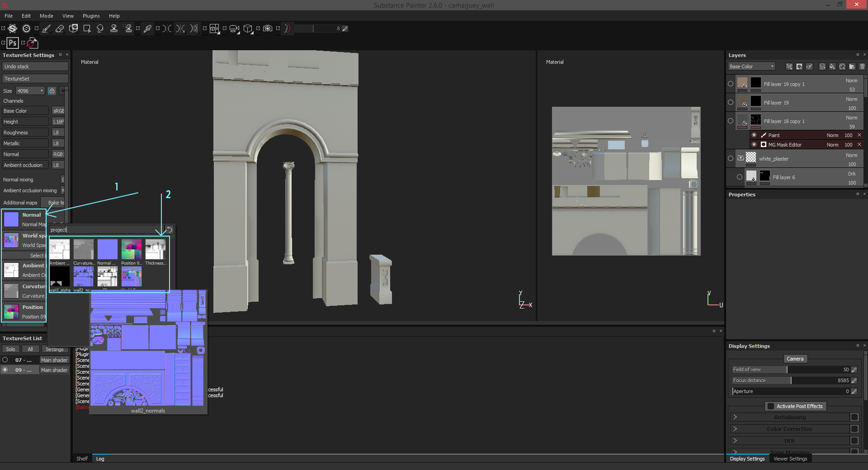Click the All button in TextureSet List
Viewport: 868px width, 470px height.
30,349
